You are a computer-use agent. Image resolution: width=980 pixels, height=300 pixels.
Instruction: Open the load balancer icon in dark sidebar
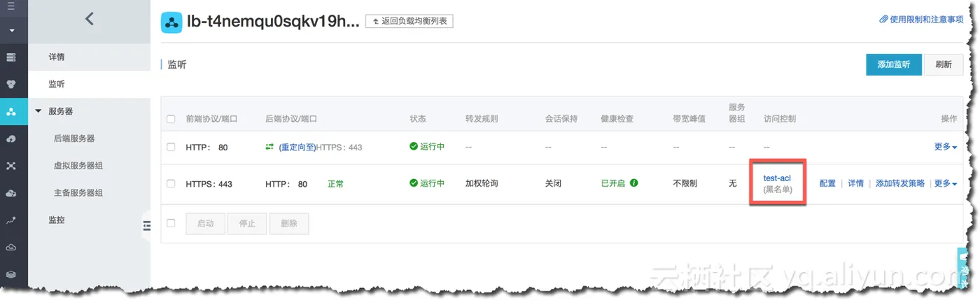10,111
